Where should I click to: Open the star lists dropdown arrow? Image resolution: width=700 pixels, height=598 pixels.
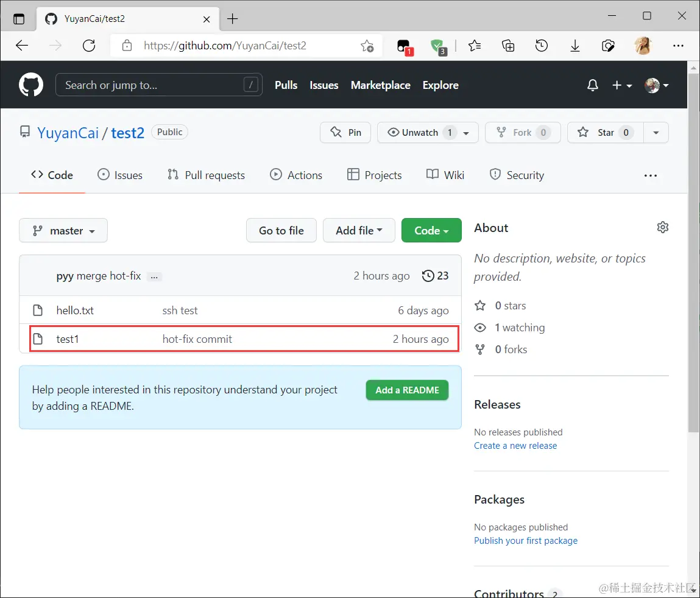pos(656,133)
